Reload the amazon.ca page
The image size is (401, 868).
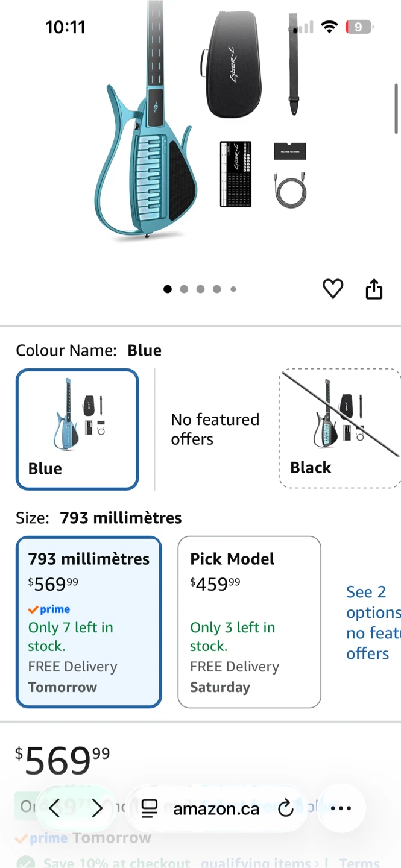[x=285, y=808]
